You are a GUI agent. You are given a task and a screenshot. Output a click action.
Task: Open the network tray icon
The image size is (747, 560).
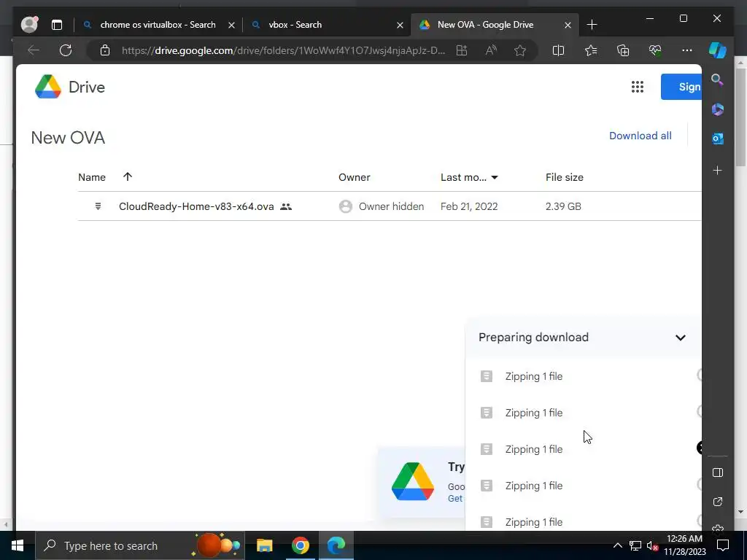[635, 545]
